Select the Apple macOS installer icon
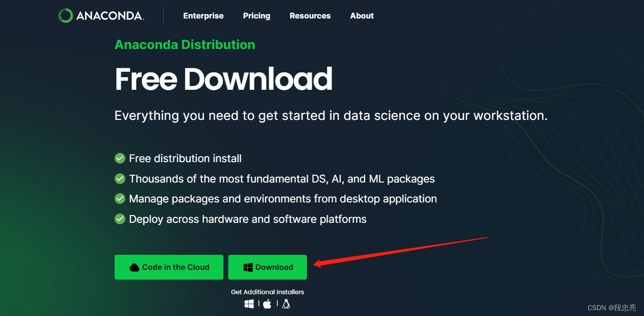This screenshot has width=644, height=316. (267, 304)
